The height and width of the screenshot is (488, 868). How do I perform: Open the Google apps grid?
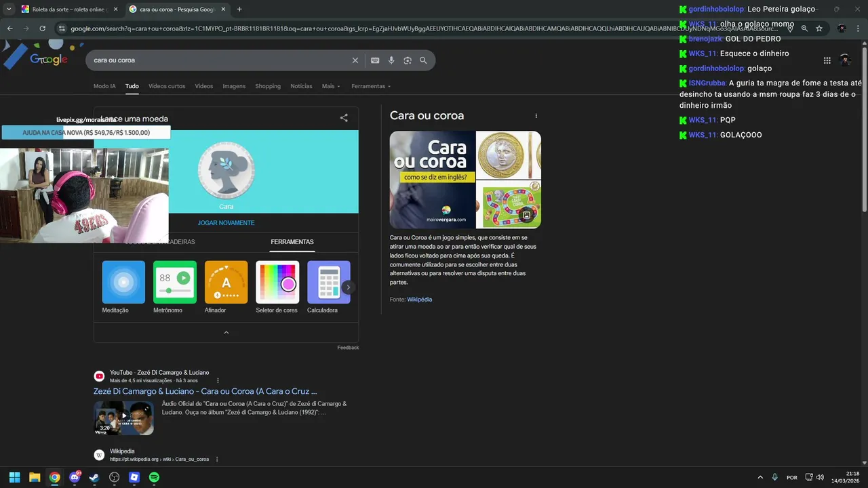click(827, 60)
